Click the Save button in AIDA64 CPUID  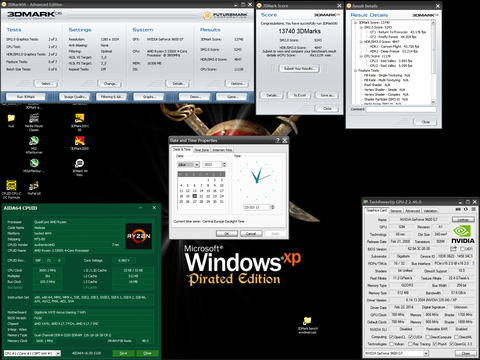click(123, 353)
